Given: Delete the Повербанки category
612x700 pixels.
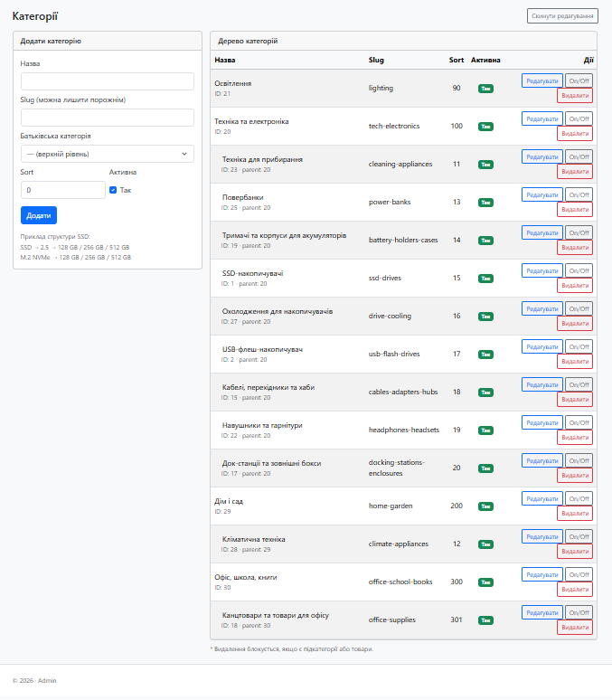Looking at the screenshot, I should point(575,210).
